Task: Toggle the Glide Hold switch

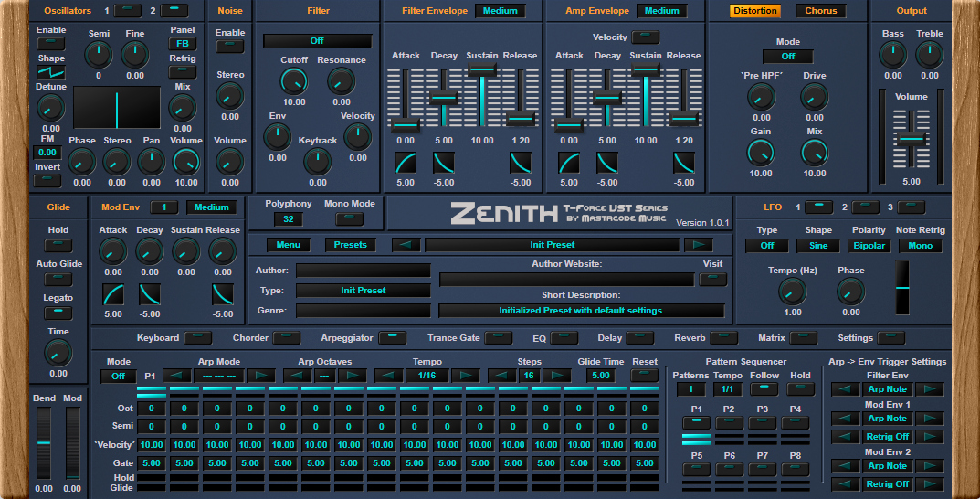Action: pyautogui.click(x=58, y=245)
